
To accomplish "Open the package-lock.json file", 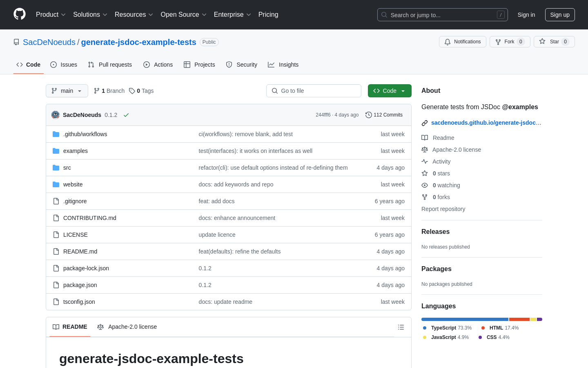I will (x=86, y=268).
